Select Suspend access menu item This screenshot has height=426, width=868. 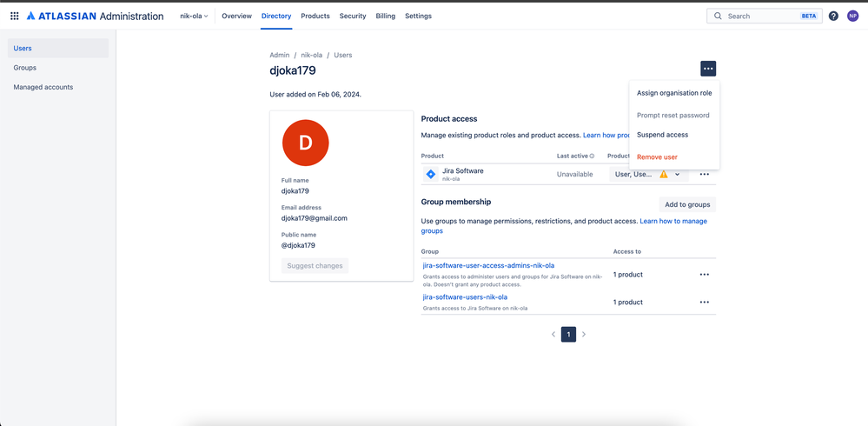[674, 135]
